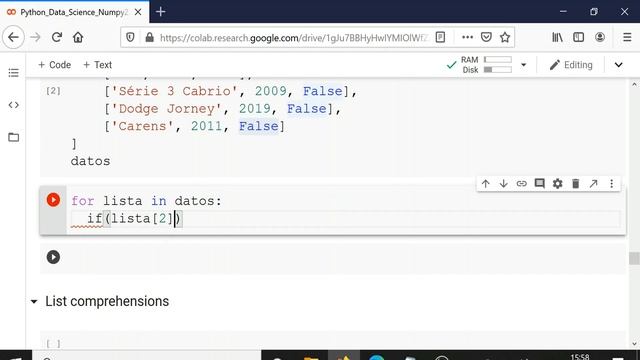Open code snippets sidebar icon
The height and width of the screenshot is (360, 640).
(x=13, y=105)
